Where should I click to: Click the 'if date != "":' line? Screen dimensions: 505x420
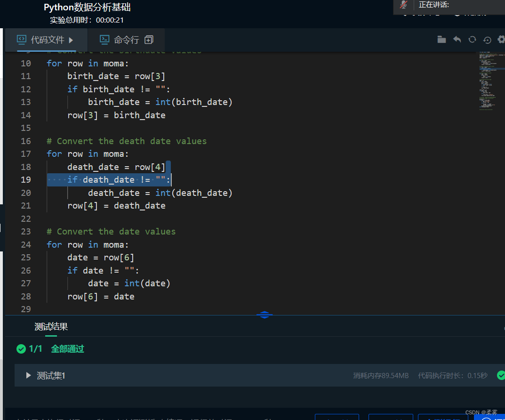point(103,271)
